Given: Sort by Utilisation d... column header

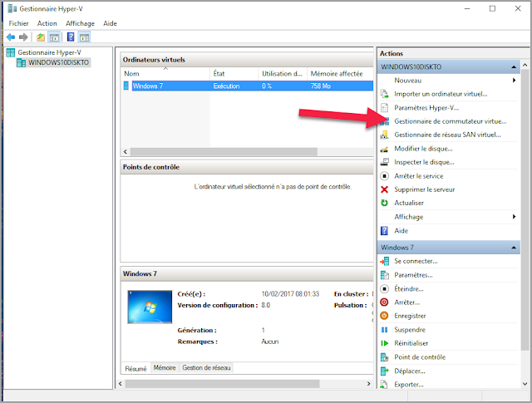Looking at the screenshot, I should click(283, 74).
